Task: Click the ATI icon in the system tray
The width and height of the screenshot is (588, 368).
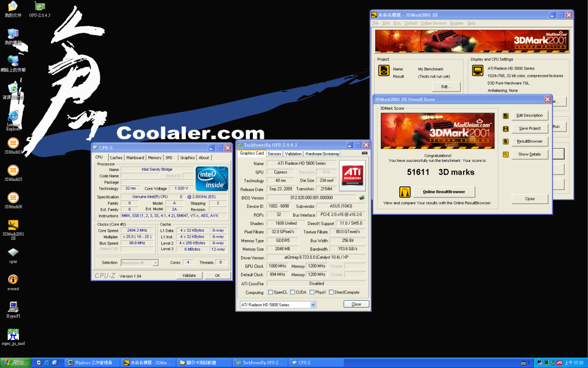Action: tap(560, 363)
